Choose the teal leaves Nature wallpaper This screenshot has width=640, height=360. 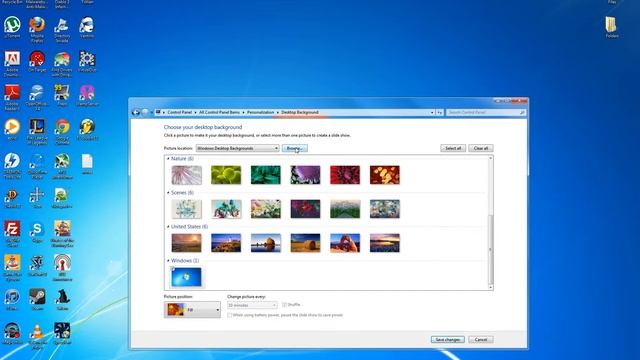pos(266,175)
